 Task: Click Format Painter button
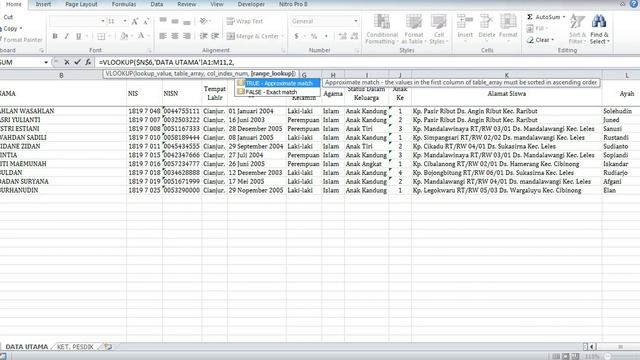(21, 40)
